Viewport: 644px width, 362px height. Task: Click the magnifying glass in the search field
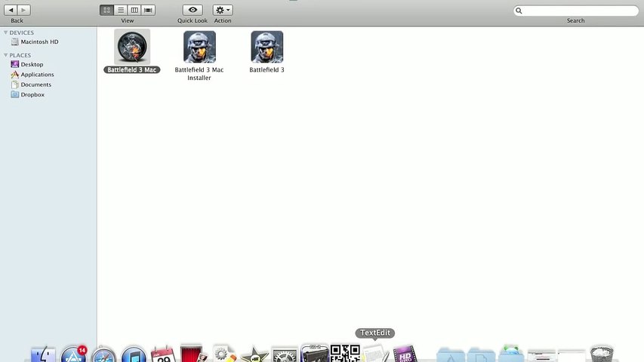[519, 11]
